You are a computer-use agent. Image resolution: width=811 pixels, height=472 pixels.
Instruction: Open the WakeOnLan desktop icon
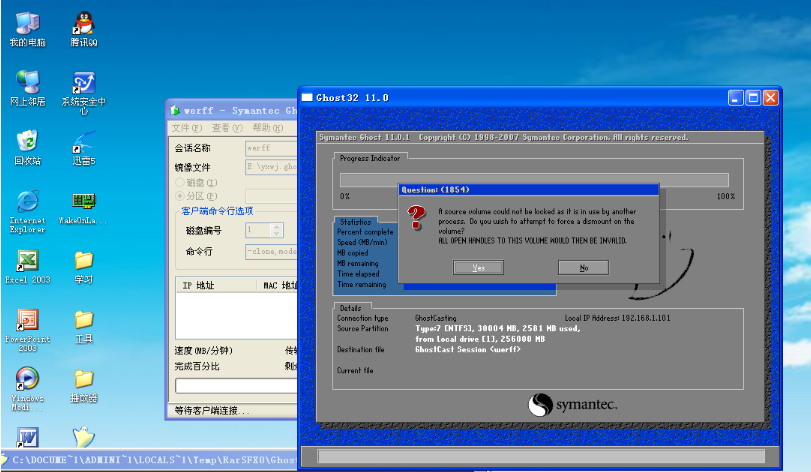point(83,207)
